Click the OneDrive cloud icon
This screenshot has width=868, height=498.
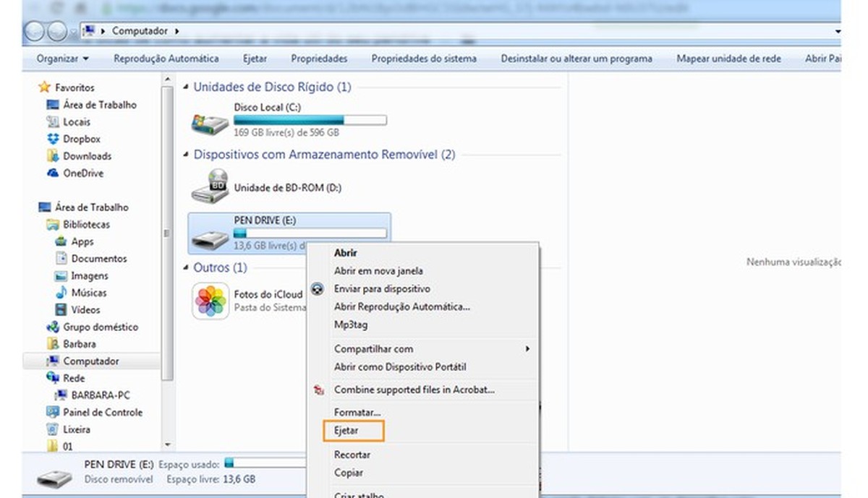[x=53, y=173]
